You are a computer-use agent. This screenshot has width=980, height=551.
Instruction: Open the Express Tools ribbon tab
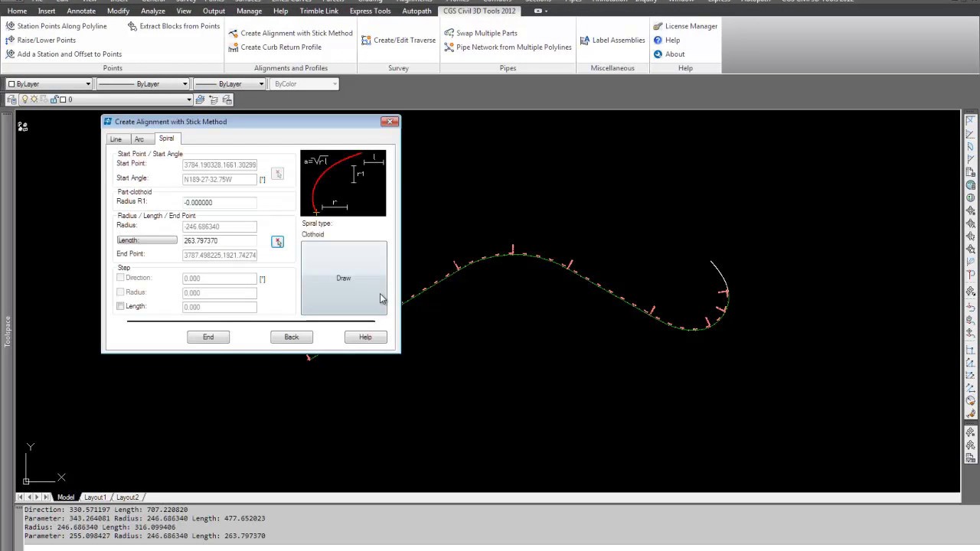[370, 11]
